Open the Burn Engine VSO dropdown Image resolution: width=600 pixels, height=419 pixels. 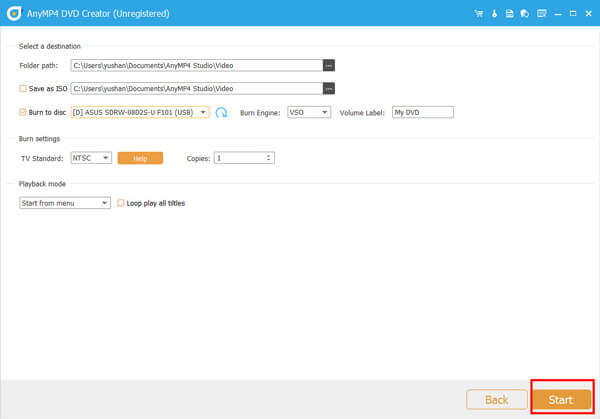[309, 112]
